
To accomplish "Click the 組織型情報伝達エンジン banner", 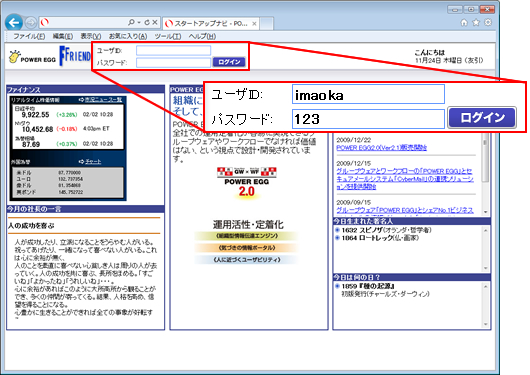I will [247, 236].
